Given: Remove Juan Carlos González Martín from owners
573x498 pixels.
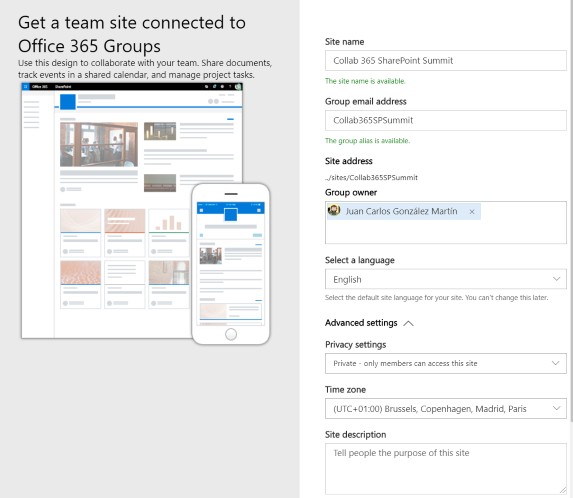Looking at the screenshot, I should tap(472, 212).
